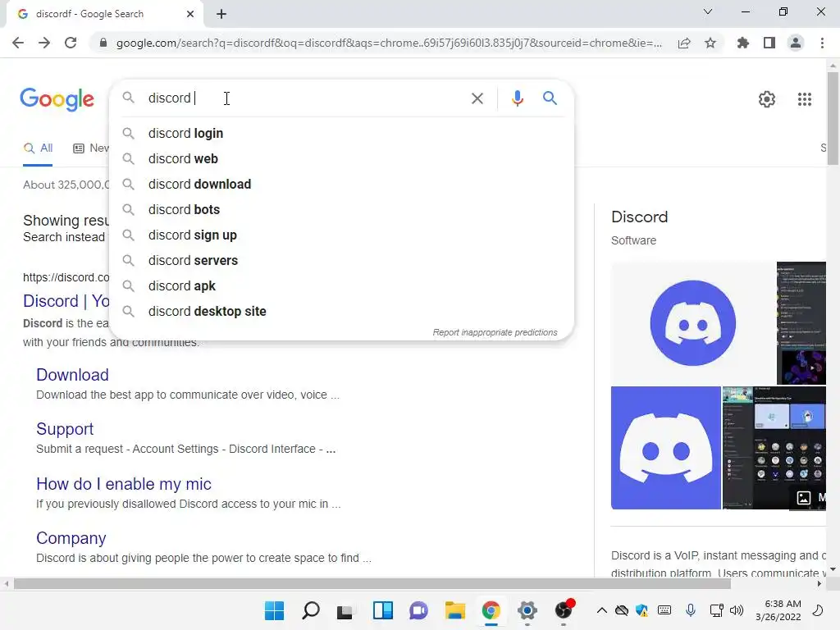Screen dimensions: 840x630
Task: Click the browser forward arrow
Action: pyautogui.click(x=44, y=43)
